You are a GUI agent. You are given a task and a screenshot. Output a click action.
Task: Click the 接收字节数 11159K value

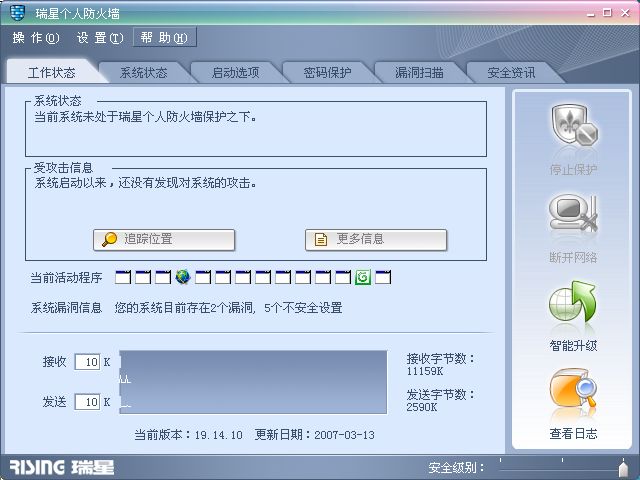(x=425, y=371)
